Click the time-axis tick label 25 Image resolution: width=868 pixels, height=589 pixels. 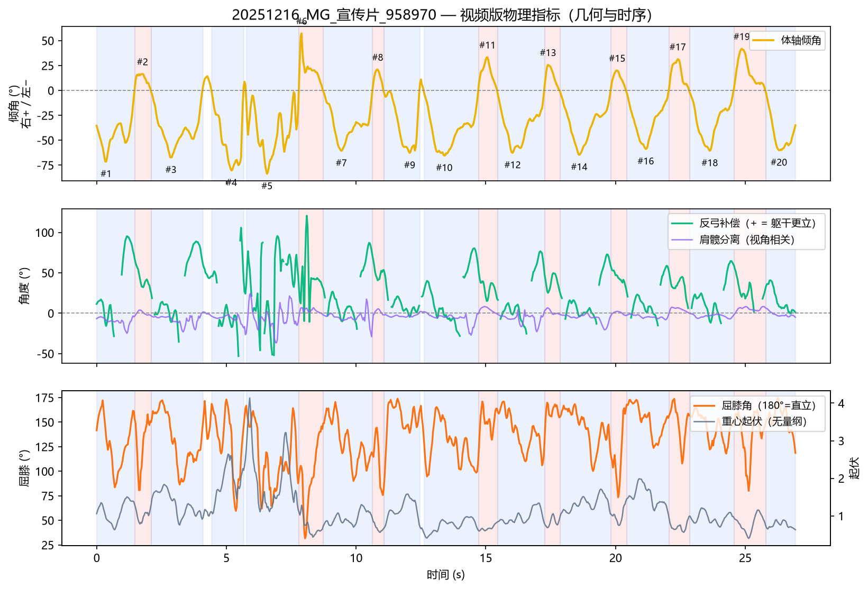[x=745, y=558]
